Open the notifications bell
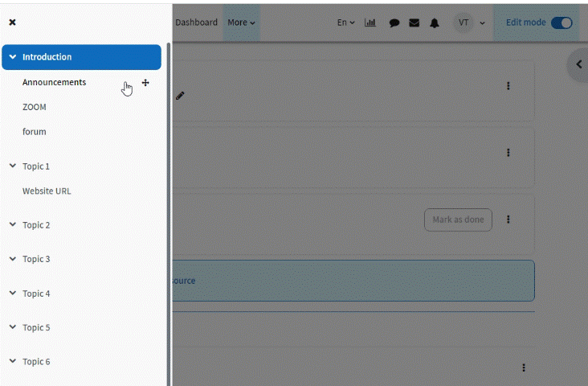Image resolution: width=588 pixels, height=386 pixels. coord(435,23)
